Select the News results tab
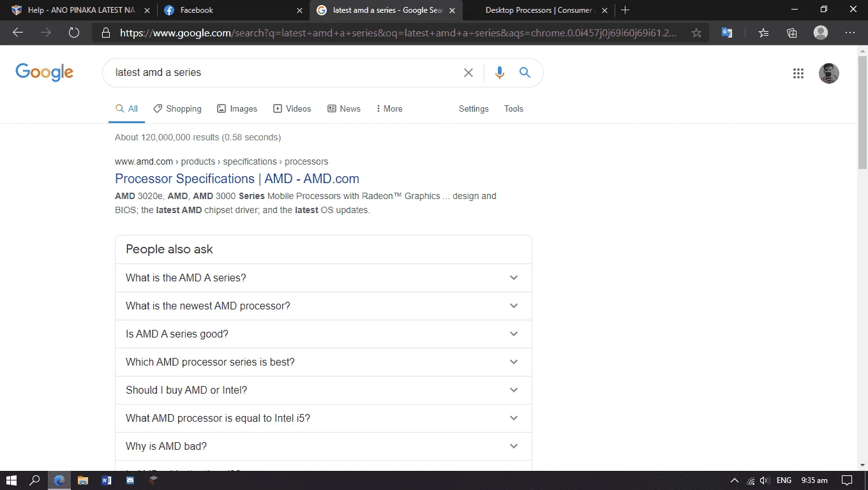The image size is (868, 490). (344, 109)
